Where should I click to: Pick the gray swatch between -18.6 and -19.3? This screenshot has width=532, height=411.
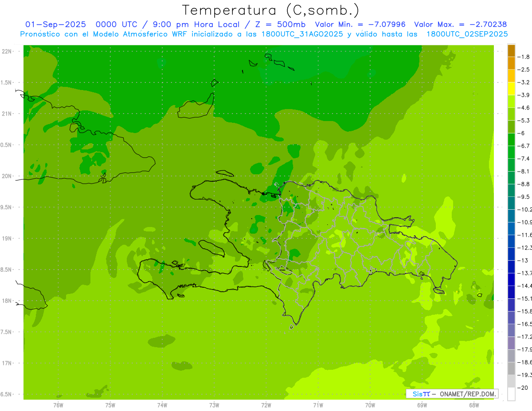511,369
